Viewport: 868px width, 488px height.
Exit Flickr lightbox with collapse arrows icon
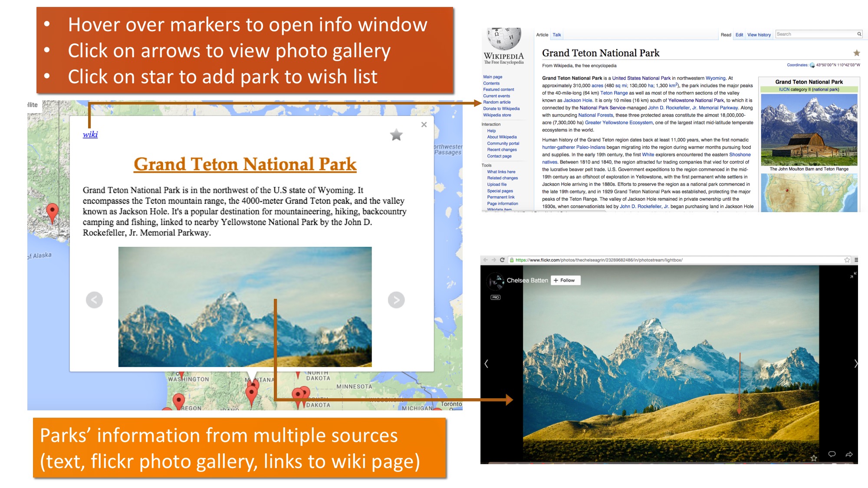click(x=853, y=275)
